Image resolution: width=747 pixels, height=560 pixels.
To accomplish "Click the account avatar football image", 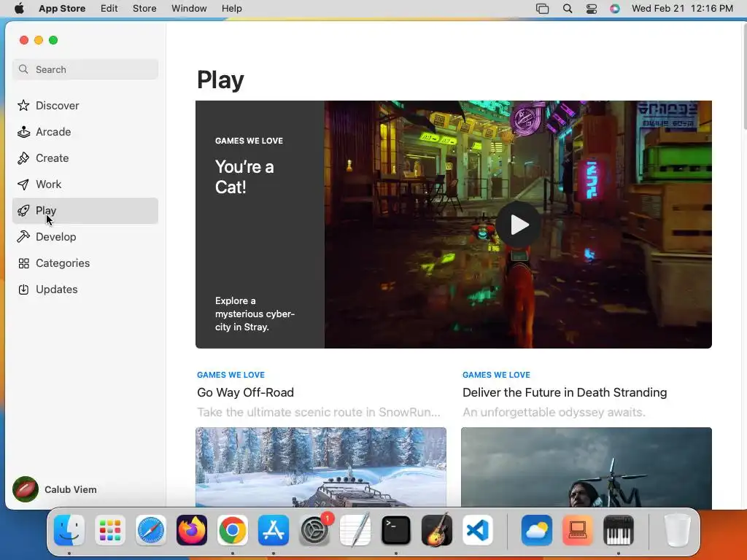I will (26, 489).
